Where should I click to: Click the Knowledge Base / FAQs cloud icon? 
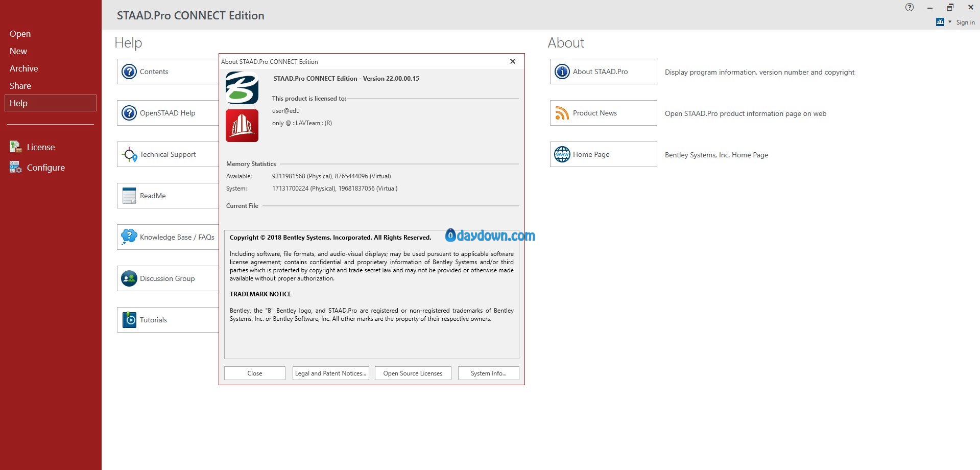(x=129, y=237)
